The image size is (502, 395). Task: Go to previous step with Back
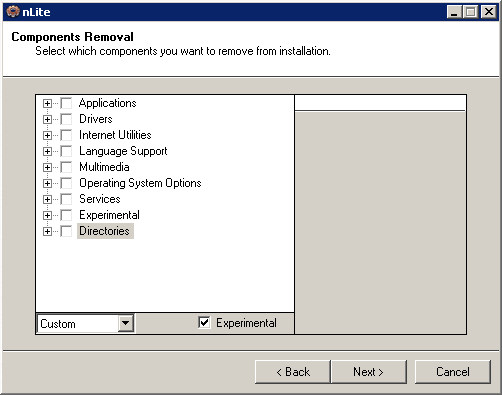coord(293,372)
